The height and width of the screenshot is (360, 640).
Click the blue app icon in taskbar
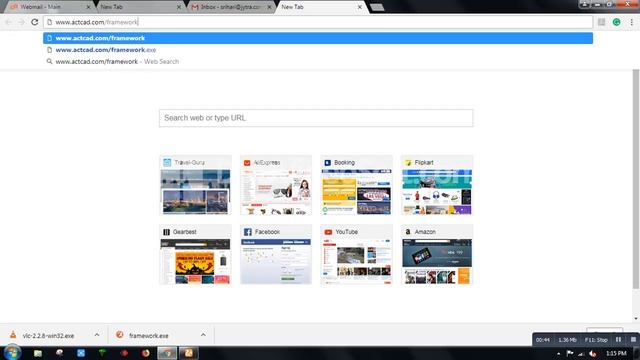[x=81, y=353]
